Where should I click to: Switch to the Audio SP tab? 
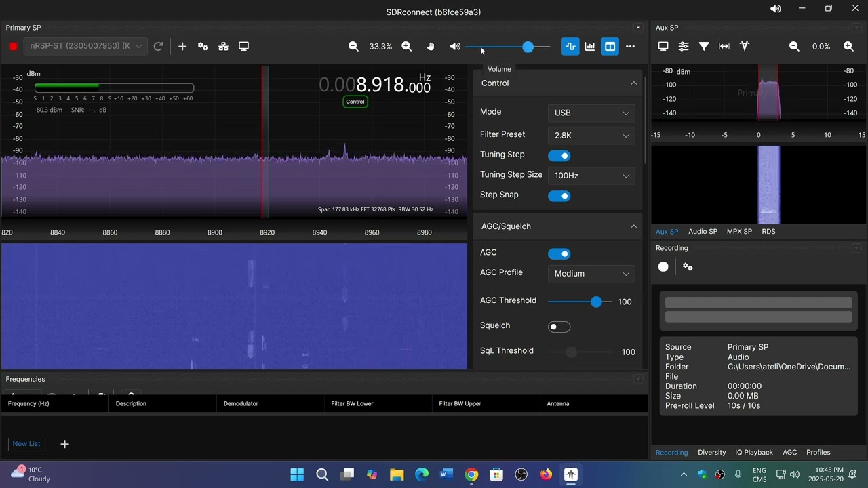click(703, 231)
